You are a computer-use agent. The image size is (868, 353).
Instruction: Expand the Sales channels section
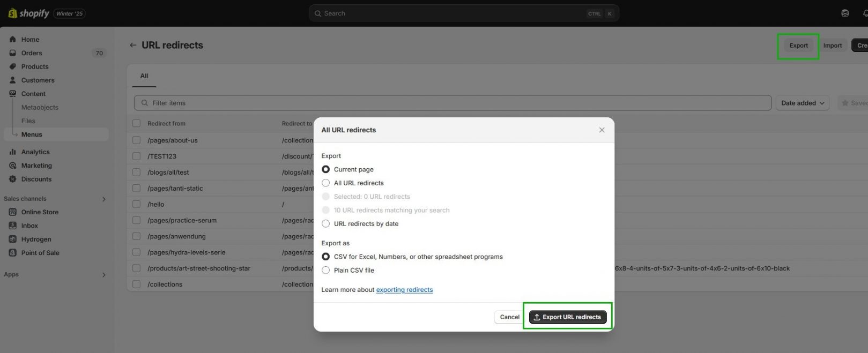coord(103,199)
